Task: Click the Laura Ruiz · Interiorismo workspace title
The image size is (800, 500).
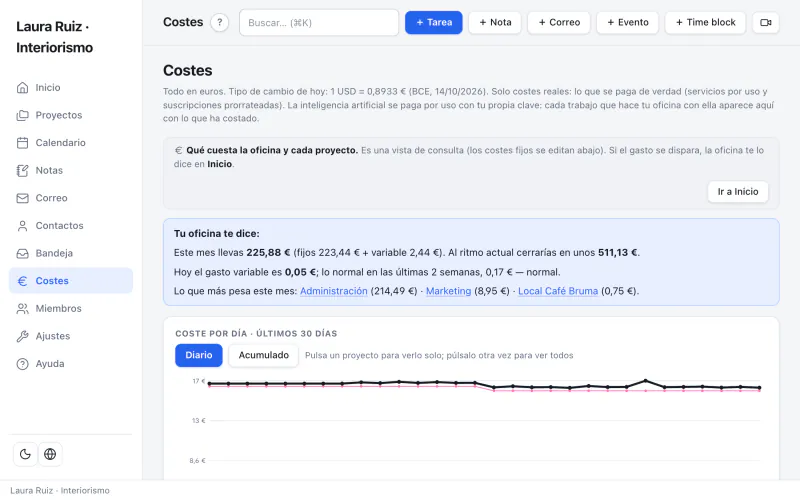Action: [x=55, y=37]
